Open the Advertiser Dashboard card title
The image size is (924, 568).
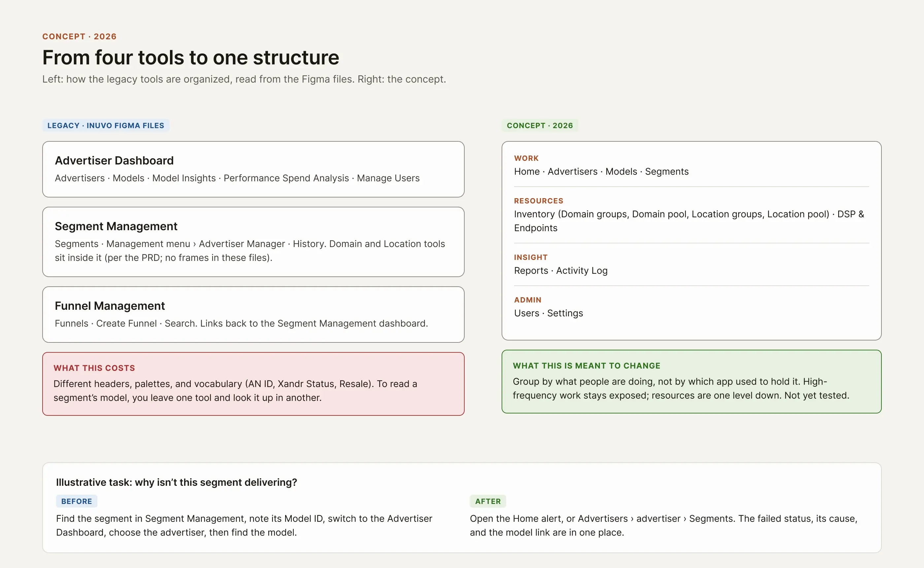point(114,160)
